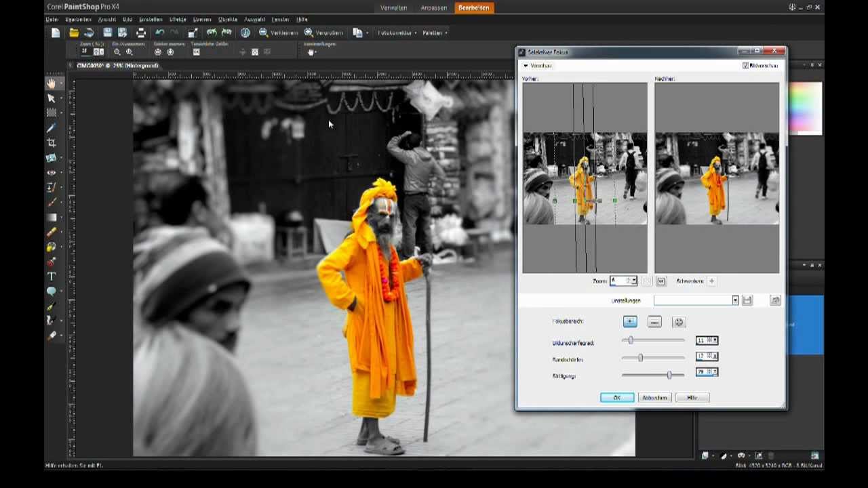Click the reset to default icon in dialog
Viewport: 868px width, 488px height.
click(x=775, y=300)
